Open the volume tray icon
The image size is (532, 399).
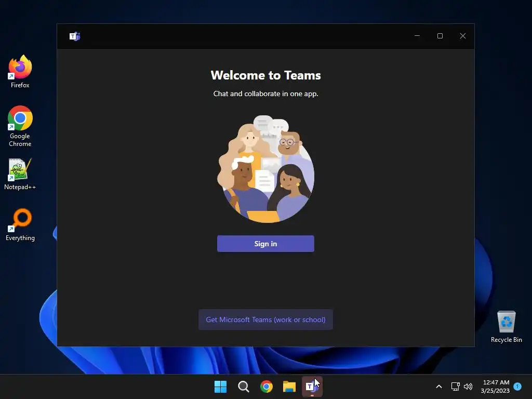468,387
